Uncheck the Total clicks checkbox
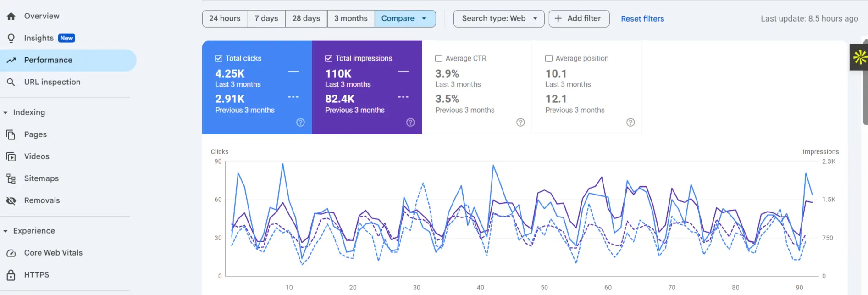This screenshot has width=868, height=295. (219, 58)
